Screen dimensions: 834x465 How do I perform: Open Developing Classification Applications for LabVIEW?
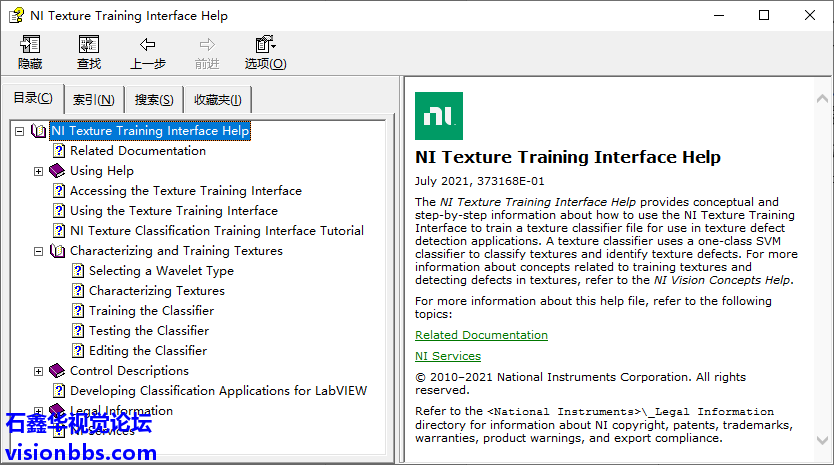point(218,391)
